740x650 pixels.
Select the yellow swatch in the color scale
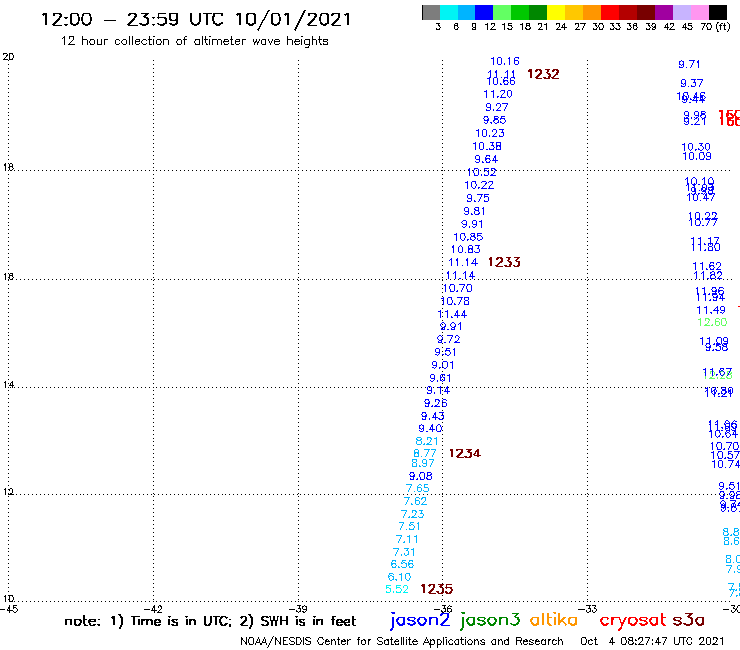click(x=556, y=12)
